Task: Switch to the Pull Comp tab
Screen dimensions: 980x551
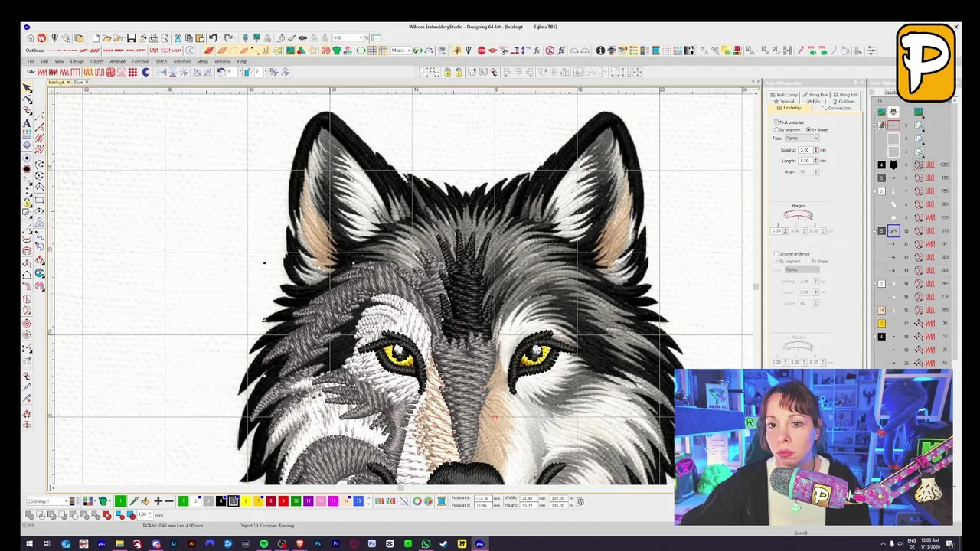Action: 784,95
